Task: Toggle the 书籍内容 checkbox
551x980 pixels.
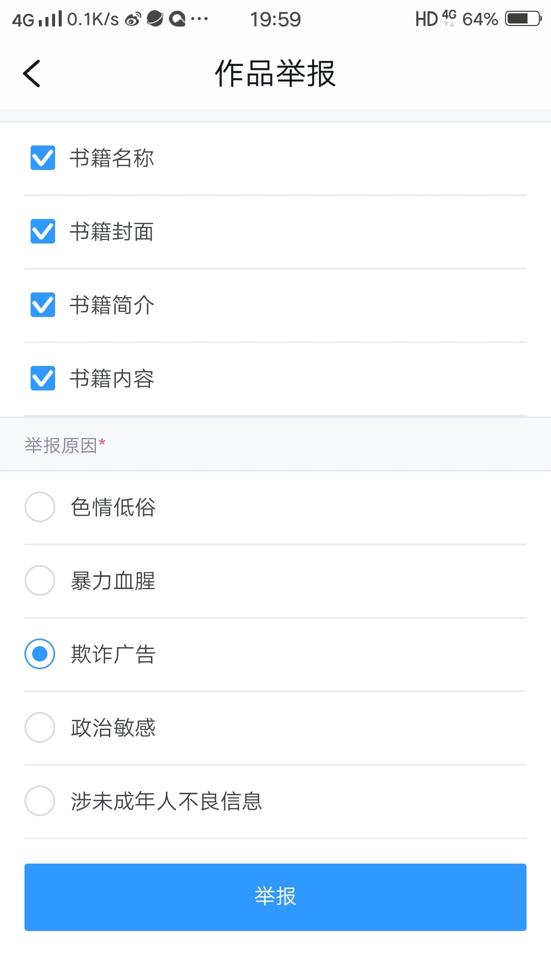Action: [x=43, y=378]
